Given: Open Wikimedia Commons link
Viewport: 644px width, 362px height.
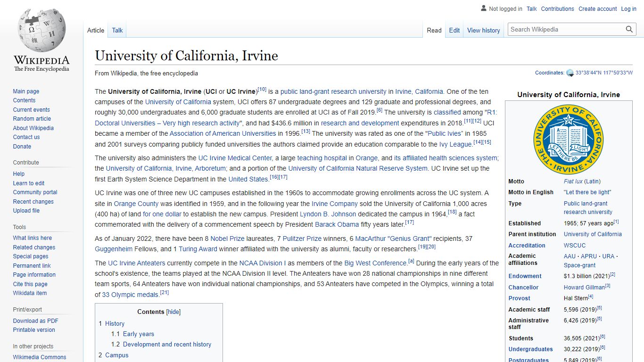Looking at the screenshot, I should coord(40,357).
